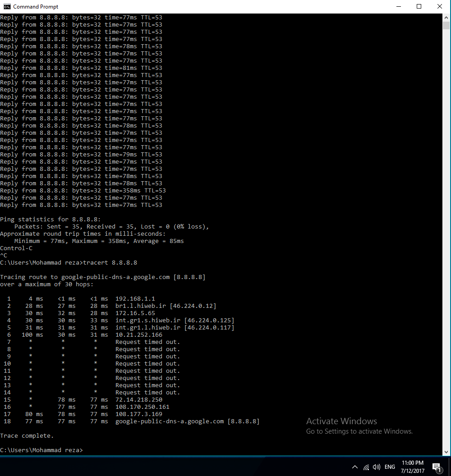Viewport: 451px width, 476px height.
Task: Click the Wi-Fi network tray icon
Action: (x=366, y=467)
